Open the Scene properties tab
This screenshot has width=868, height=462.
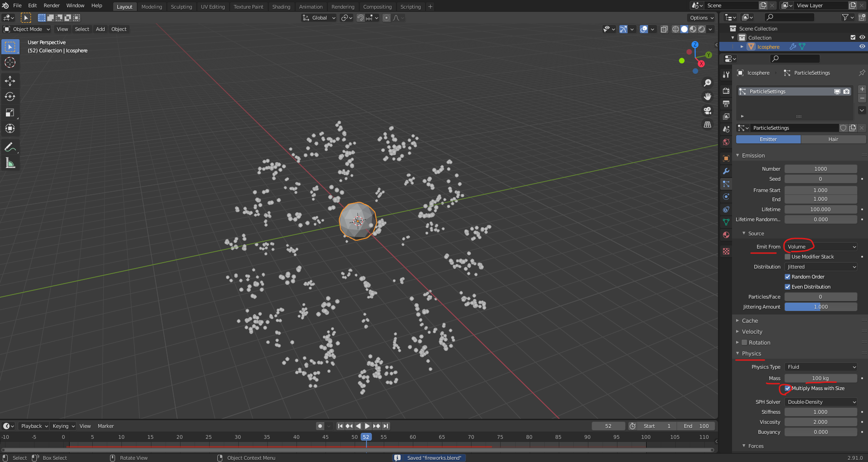click(726, 129)
